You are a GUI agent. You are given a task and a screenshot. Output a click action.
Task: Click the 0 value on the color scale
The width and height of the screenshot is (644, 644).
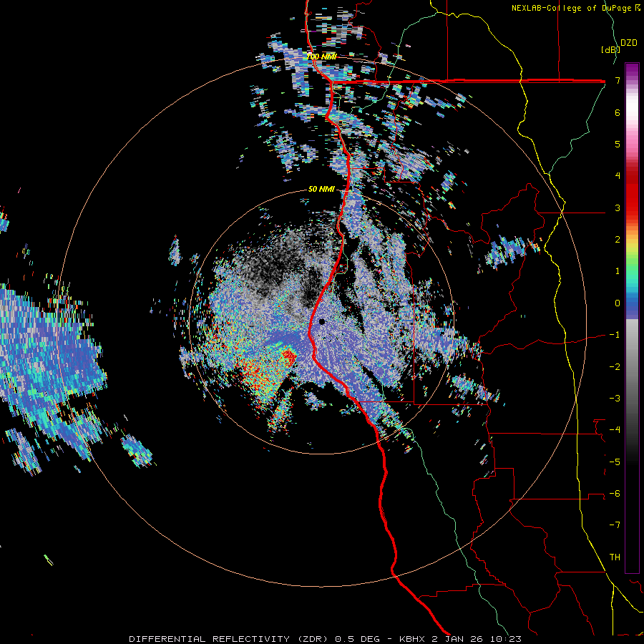click(x=618, y=303)
